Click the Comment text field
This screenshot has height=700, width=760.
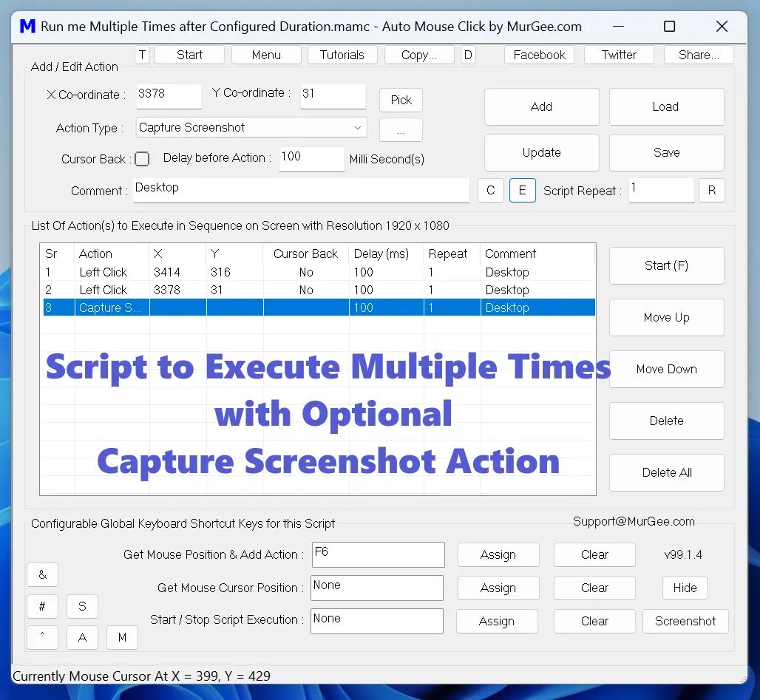[x=301, y=190]
